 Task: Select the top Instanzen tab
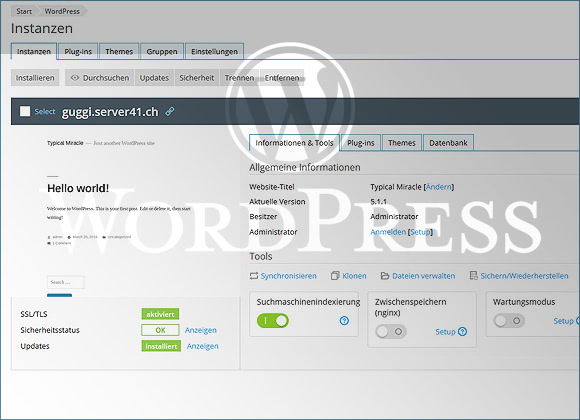click(34, 51)
